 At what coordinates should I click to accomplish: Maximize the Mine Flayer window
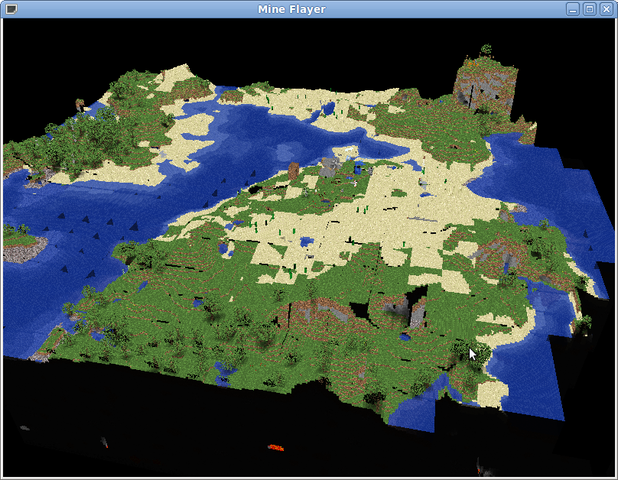(x=589, y=9)
